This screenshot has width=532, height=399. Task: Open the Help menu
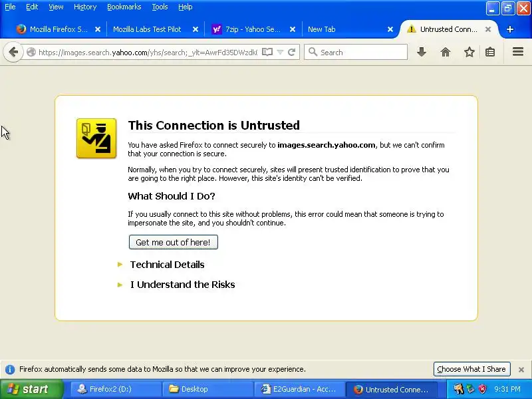pos(186,7)
